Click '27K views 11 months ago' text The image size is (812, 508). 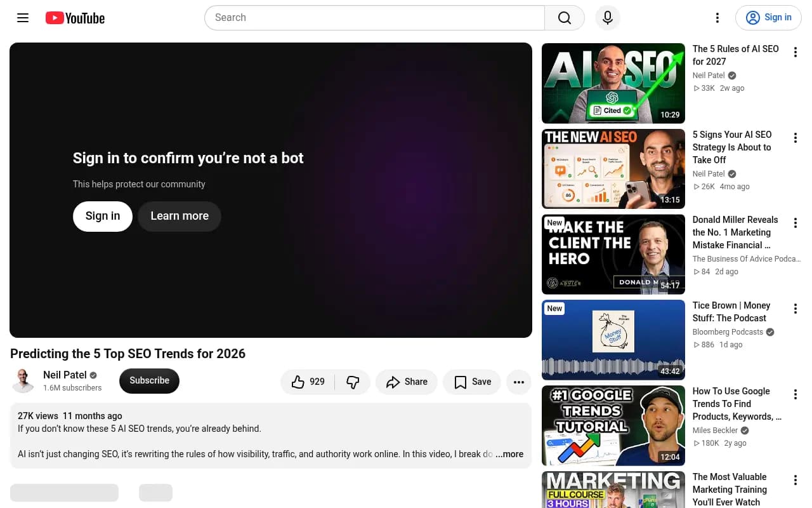[x=70, y=416]
